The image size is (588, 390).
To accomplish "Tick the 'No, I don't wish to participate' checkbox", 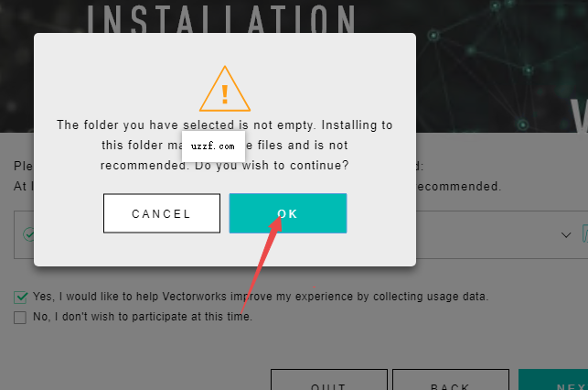I will click(x=20, y=318).
